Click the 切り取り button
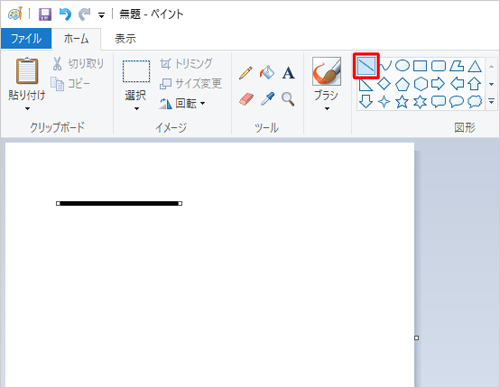500x388 pixels. pos(78,63)
